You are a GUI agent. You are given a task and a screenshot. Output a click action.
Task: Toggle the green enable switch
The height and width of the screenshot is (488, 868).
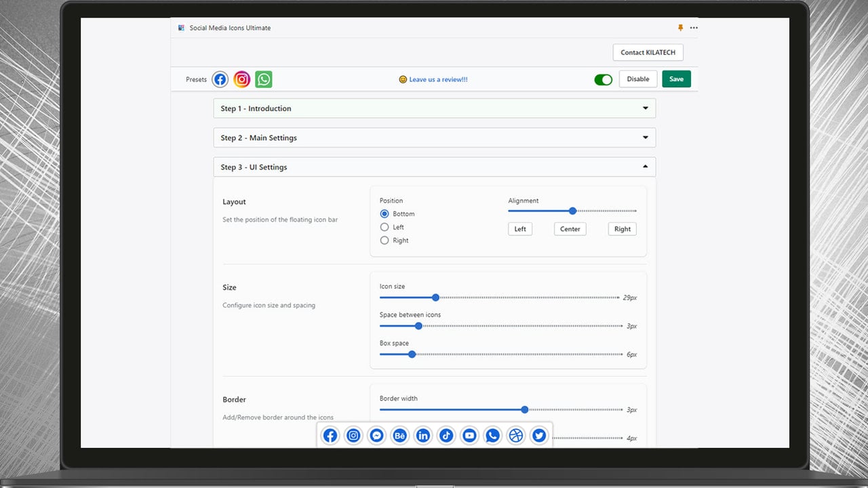pos(604,79)
